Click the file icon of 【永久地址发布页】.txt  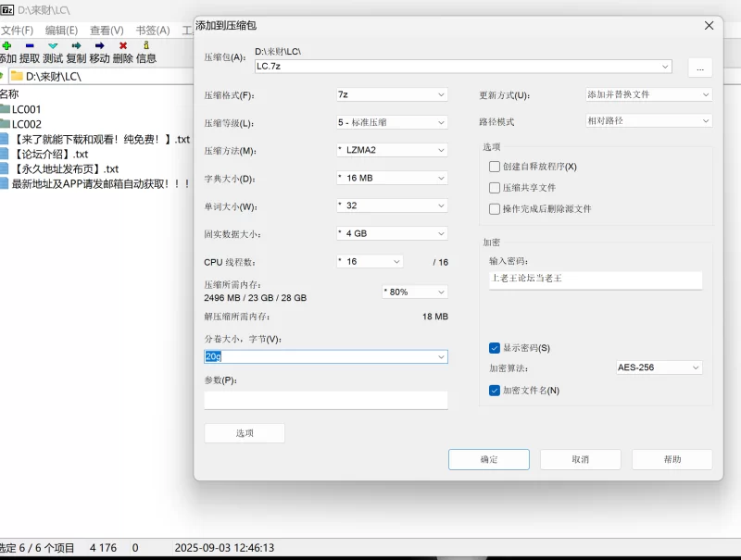(x=5, y=168)
